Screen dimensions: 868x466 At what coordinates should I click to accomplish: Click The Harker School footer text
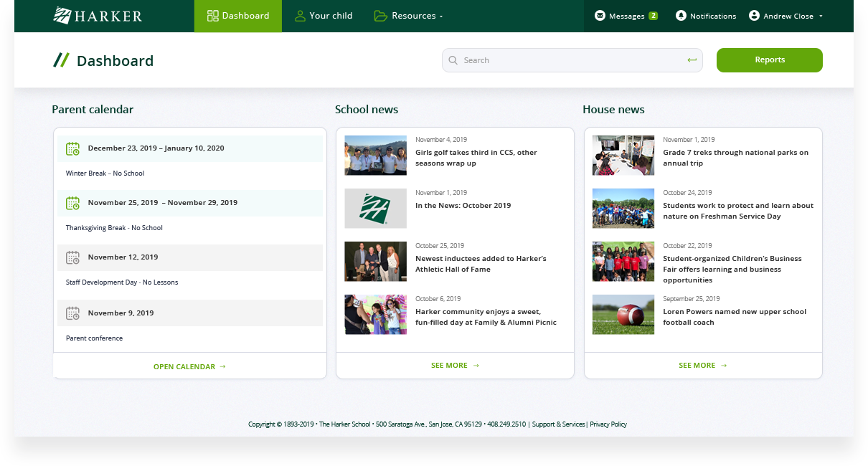[345, 424]
